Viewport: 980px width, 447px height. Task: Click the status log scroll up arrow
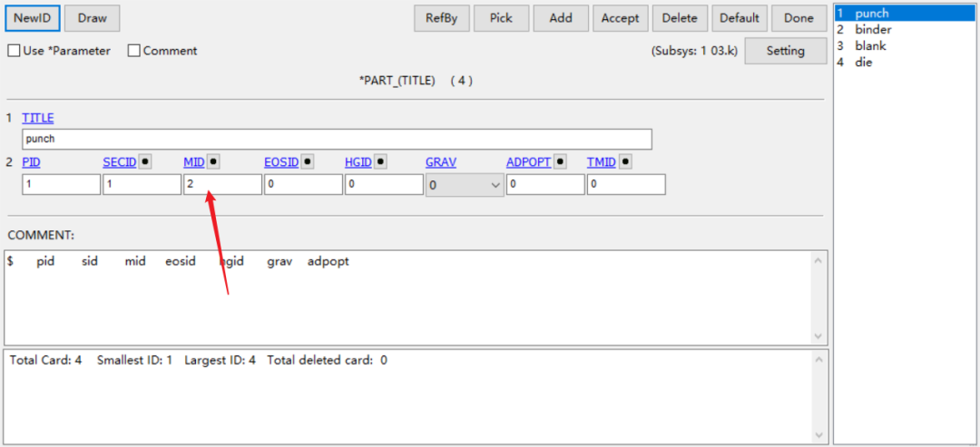point(818,359)
